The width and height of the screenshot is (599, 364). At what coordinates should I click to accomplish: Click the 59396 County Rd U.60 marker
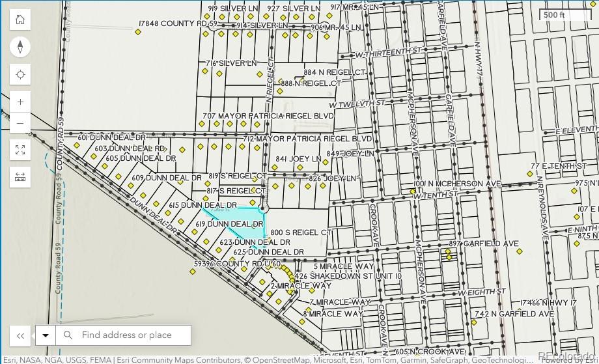(193, 272)
